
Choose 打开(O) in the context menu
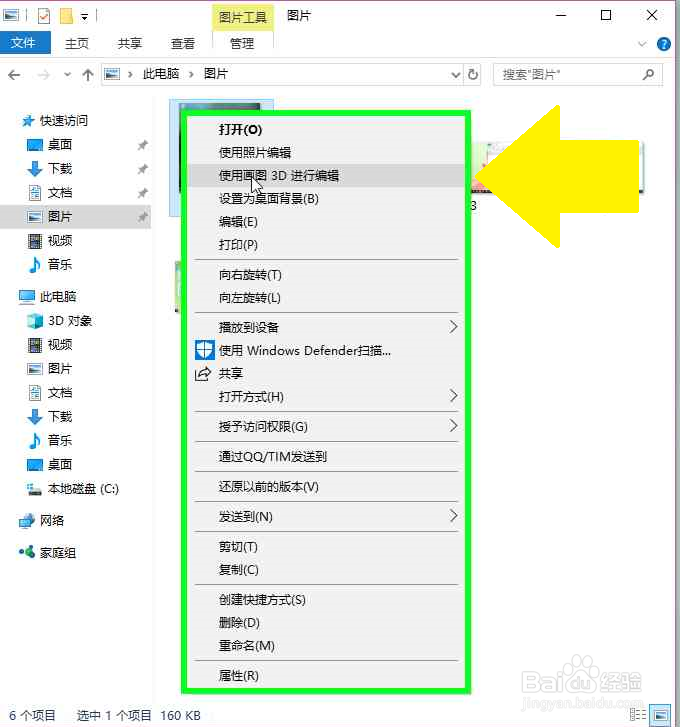326,129
